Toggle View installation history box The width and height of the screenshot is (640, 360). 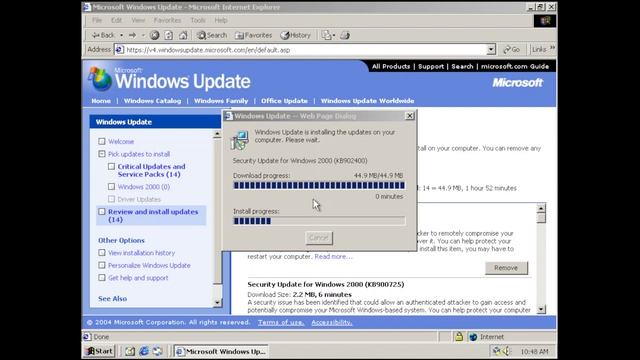pos(102,253)
